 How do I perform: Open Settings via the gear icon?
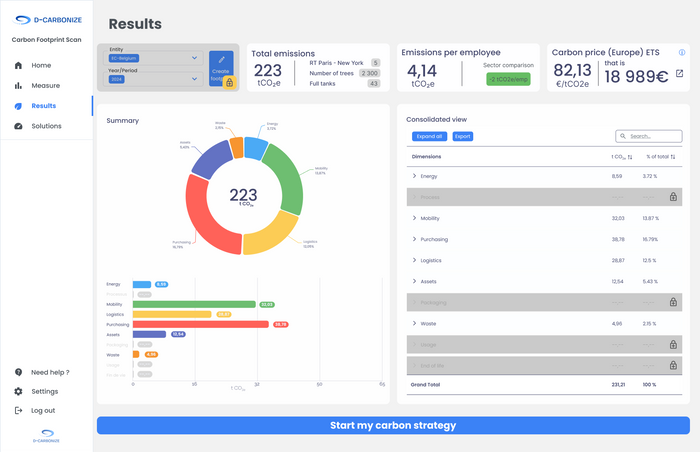coord(18,391)
